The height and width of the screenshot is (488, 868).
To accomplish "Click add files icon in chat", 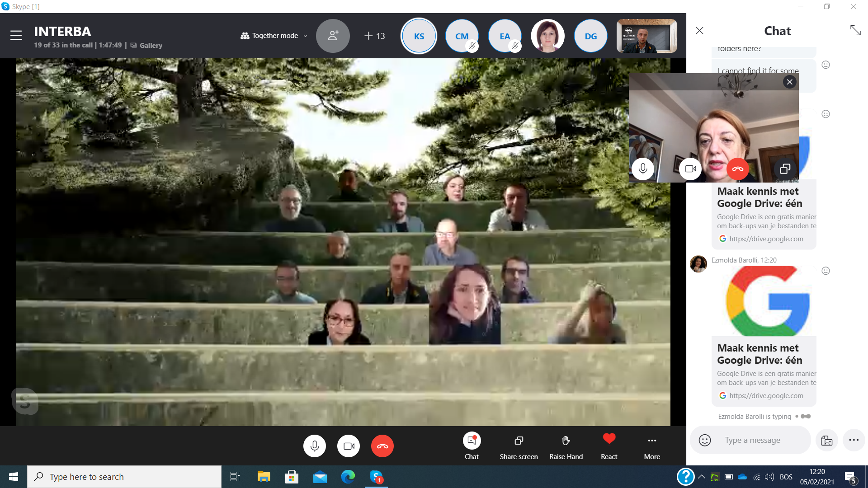I will [826, 440].
